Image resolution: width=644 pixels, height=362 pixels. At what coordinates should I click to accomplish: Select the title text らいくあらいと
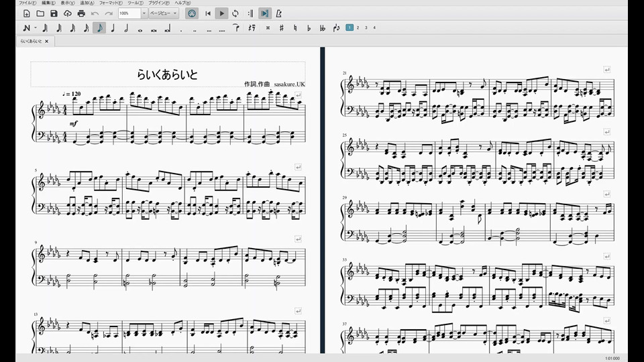[167, 74]
